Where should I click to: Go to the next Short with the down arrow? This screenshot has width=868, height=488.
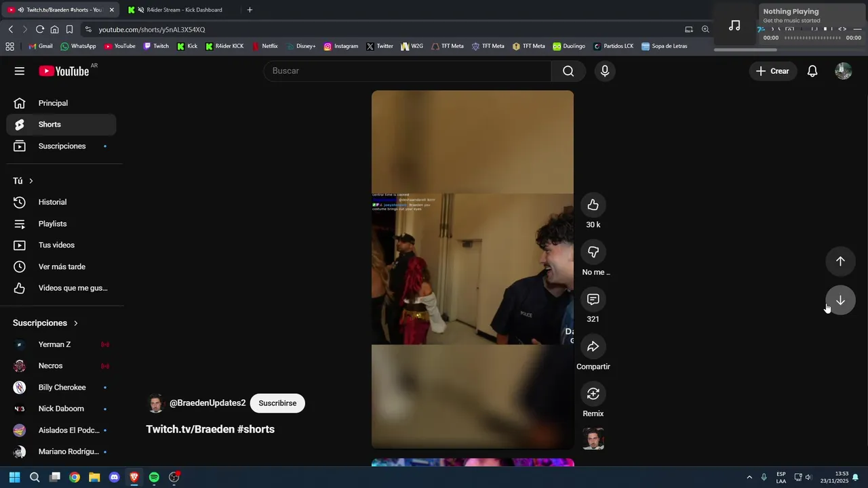(x=840, y=300)
